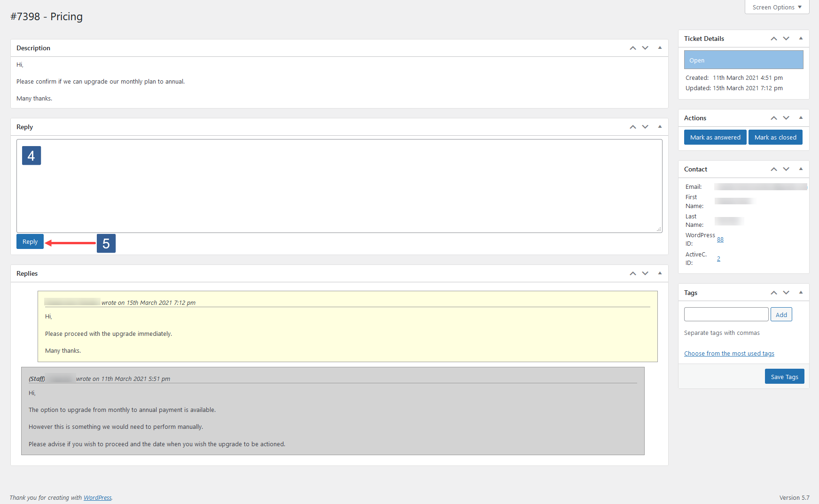Collapse the Replies panel
The image size is (819, 504).
click(x=660, y=273)
